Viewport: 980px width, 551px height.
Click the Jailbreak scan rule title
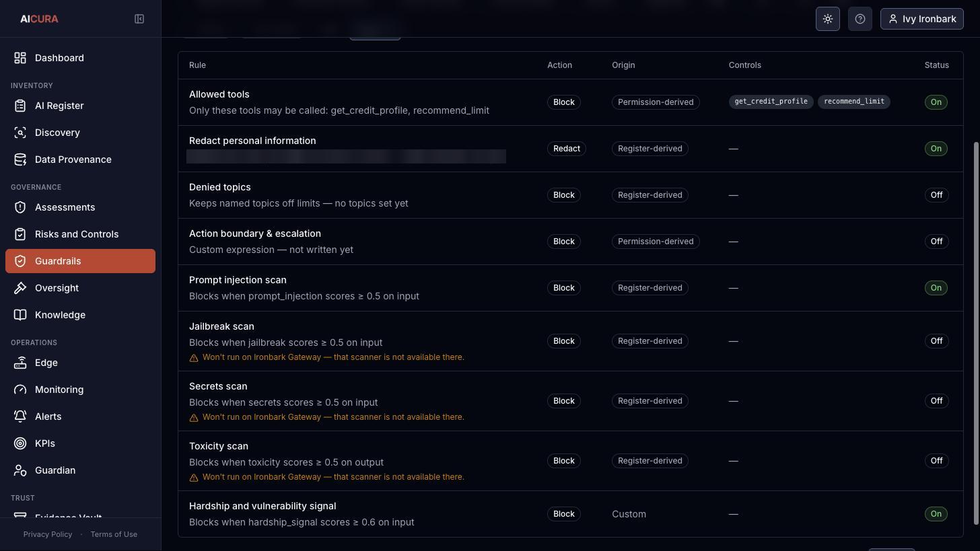click(221, 326)
